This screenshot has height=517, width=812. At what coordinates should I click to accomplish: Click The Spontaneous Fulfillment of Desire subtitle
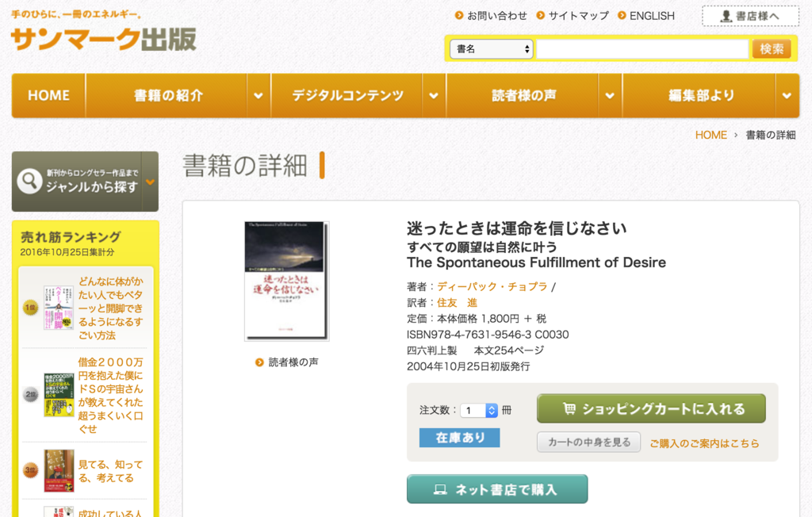tap(537, 262)
